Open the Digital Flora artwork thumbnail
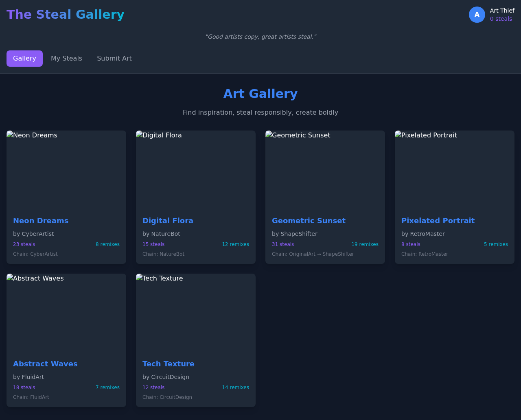This screenshot has width=521, height=420. pos(196,171)
